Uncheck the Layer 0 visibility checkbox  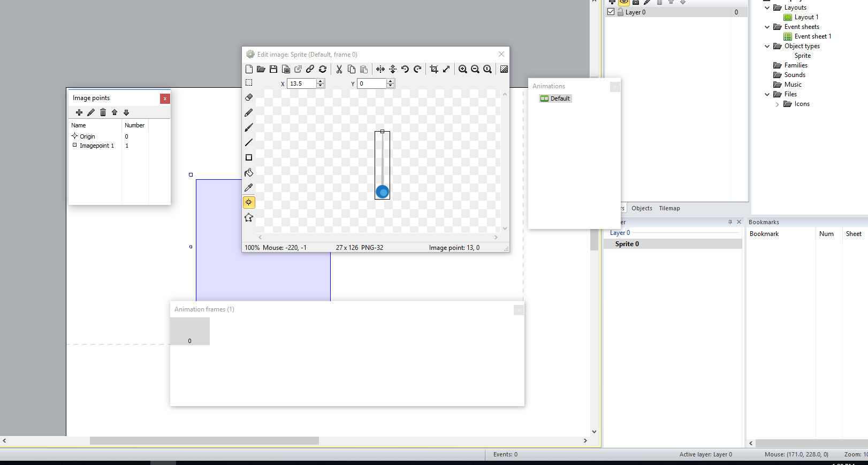click(611, 12)
